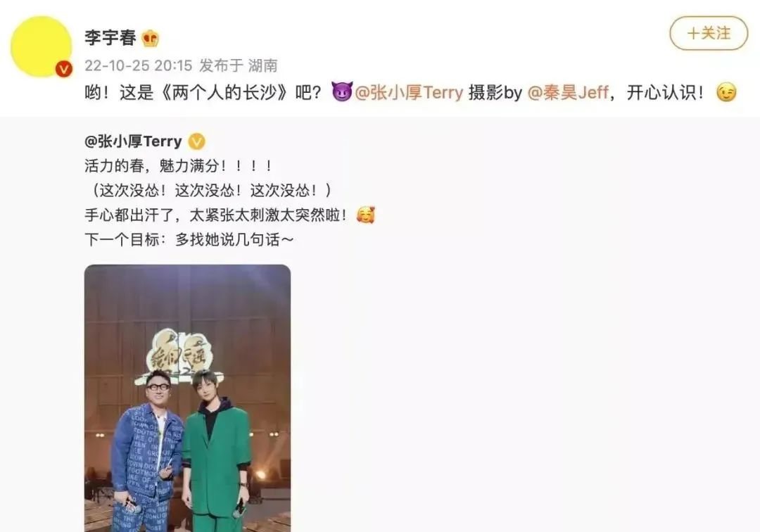Click the red V verification badge
Image resolution: width=760 pixels, height=532 pixels.
pos(63,69)
